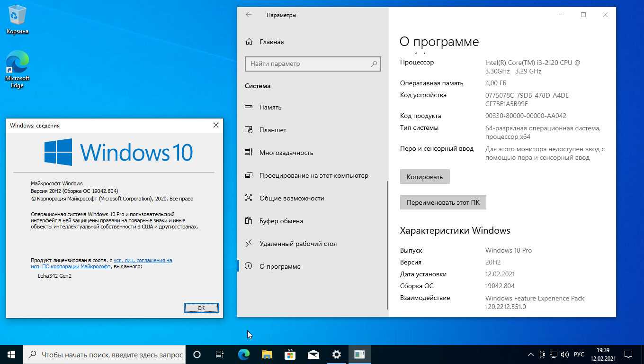Screen dimensions: 644x364
Task: Switch input language РУС
Action: pos(579,354)
